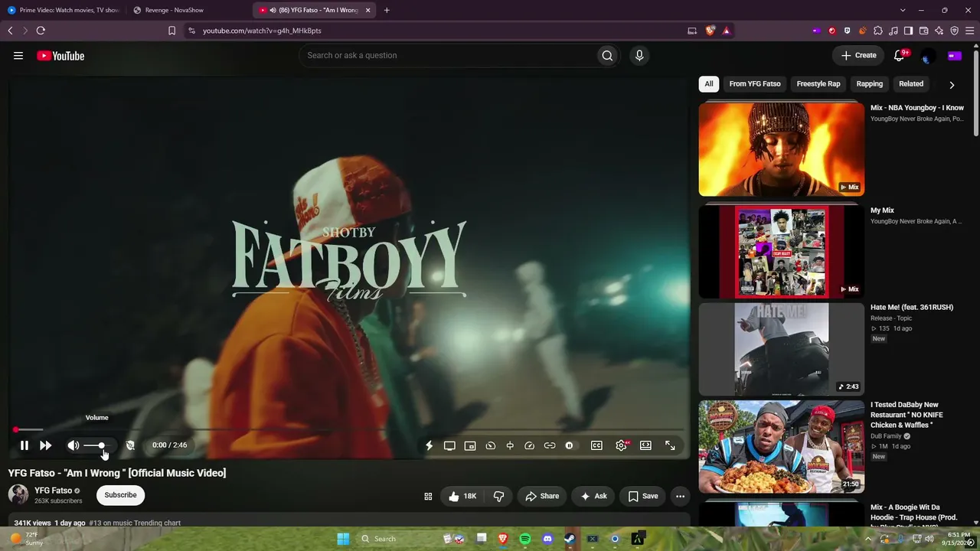
Task: Like the video with the thumbs up button
Action: (x=462, y=496)
